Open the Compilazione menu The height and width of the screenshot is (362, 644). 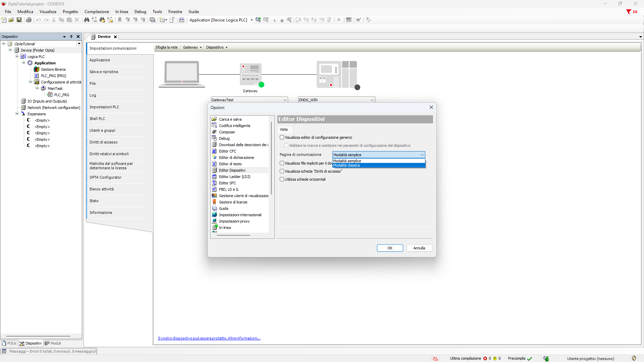coord(97,12)
